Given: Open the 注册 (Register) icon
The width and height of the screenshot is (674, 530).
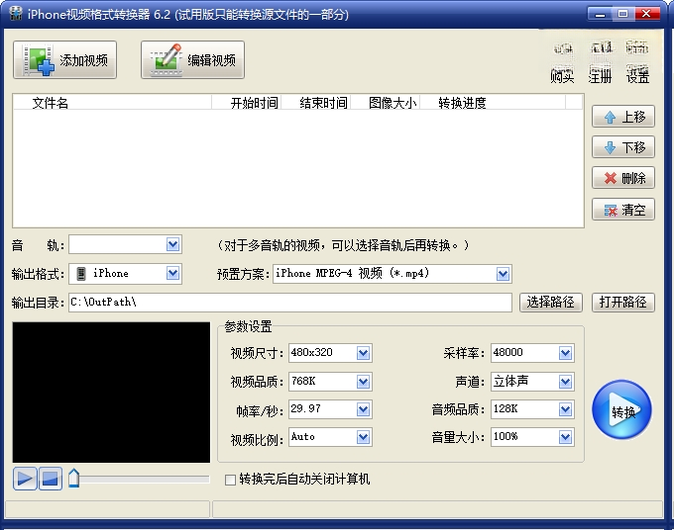Looking at the screenshot, I should coord(600,63).
